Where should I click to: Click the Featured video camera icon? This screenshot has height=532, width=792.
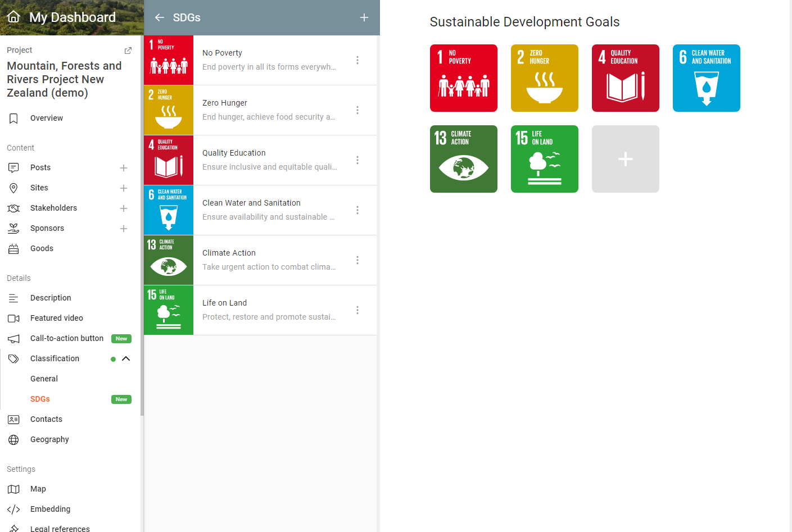coord(13,318)
